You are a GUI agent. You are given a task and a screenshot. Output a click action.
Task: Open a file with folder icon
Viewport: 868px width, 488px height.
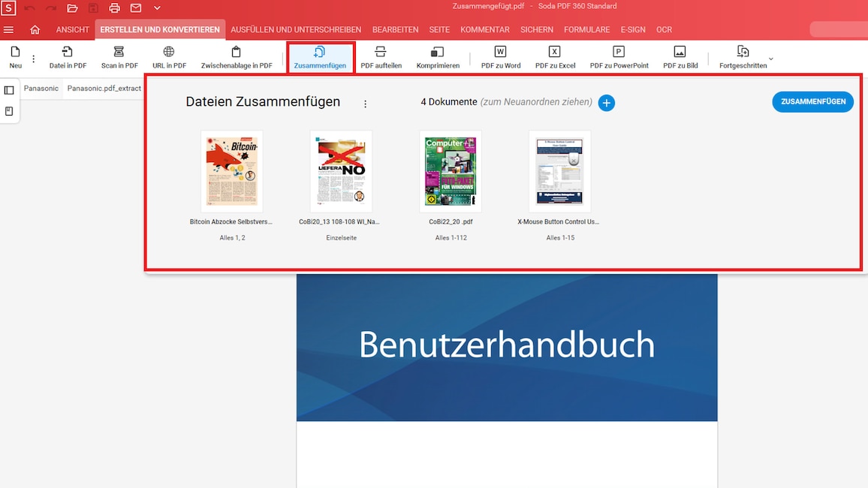tap(73, 8)
